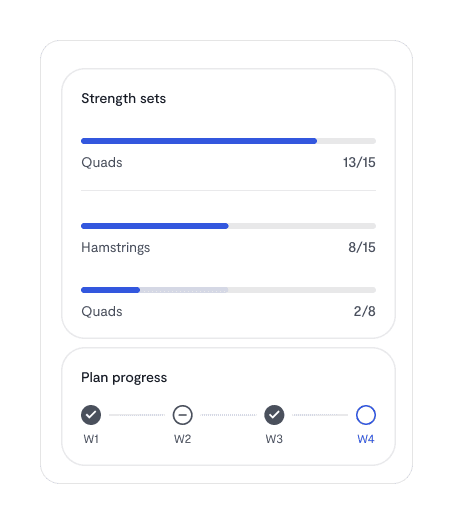Select the W4 current week circle
The width and height of the screenshot is (453, 524).
(x=366, y=415)
